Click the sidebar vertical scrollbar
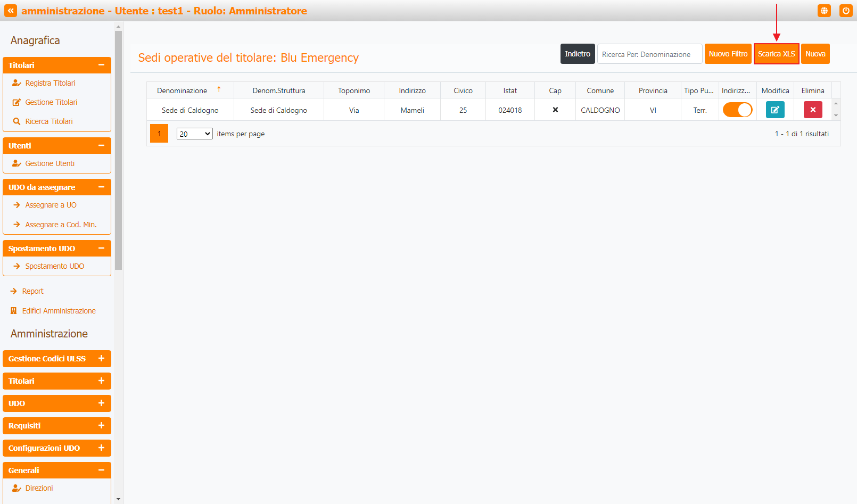Image resolution: width=857 pixels, height=504 pixels. click(119, 150)
